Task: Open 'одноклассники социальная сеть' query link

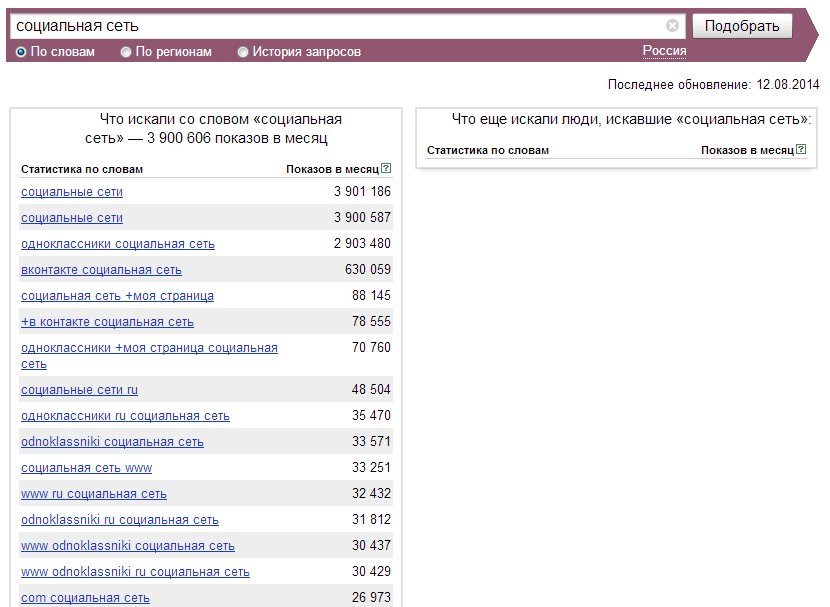Action: tap(118, 244)
